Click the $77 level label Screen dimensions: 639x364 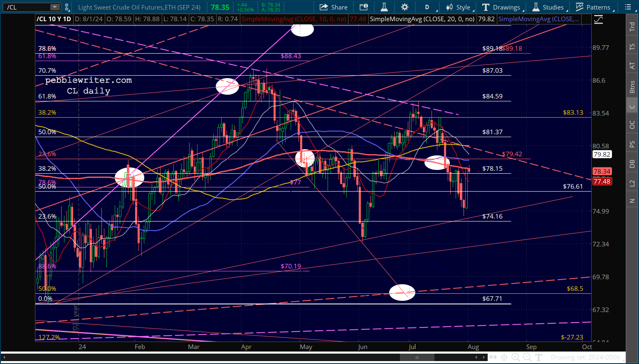coord(295,182)
